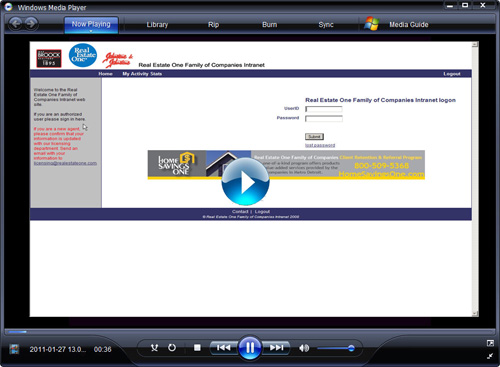
Task: Click the Forward navigation arrow
Action: coord(31,24)
